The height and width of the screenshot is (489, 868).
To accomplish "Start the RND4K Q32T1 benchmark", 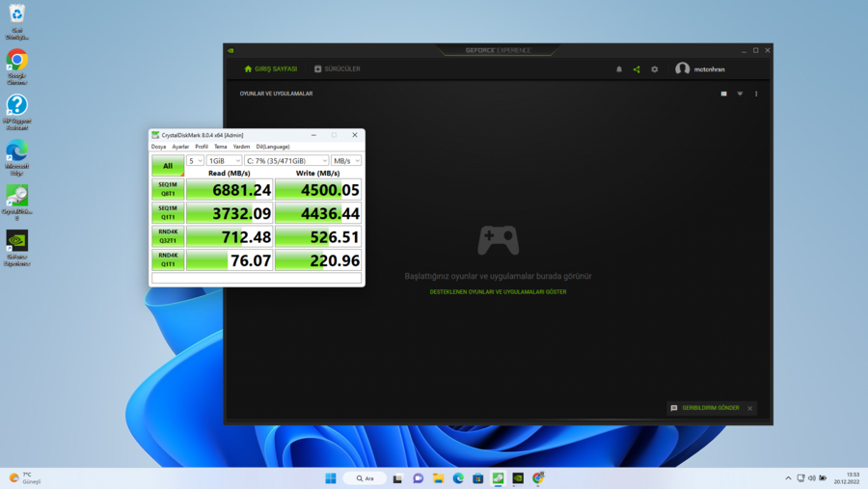I will [168, 236].
